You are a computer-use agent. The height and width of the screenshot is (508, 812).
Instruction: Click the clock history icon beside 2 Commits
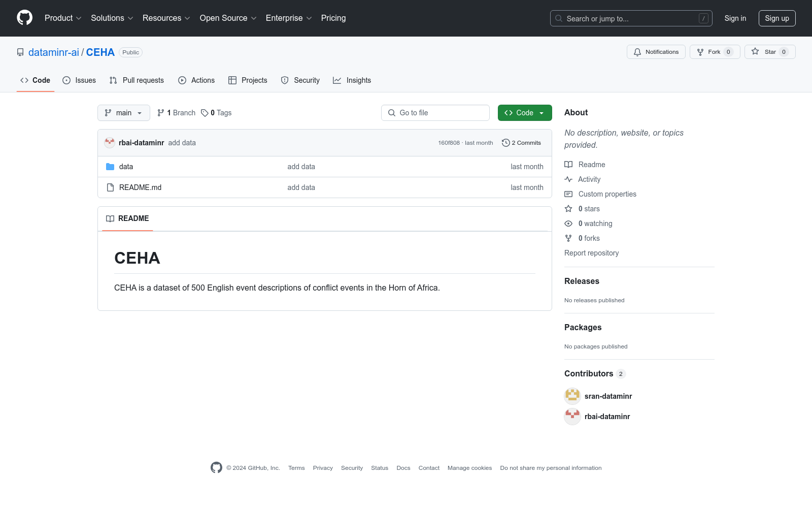(505, 143)
